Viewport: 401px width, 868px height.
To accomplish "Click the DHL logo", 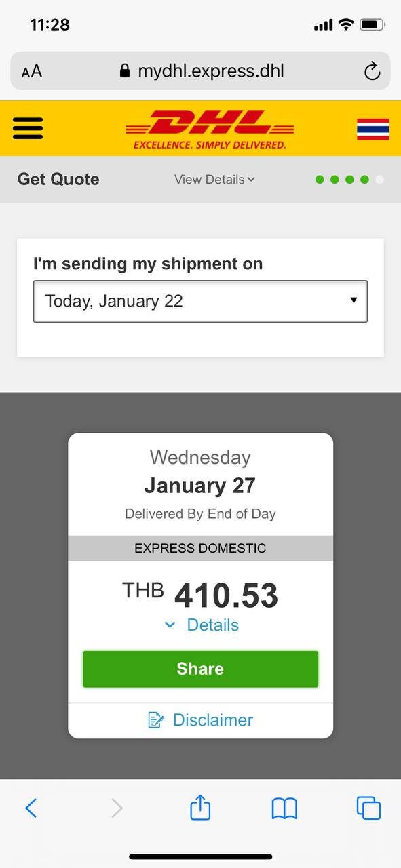I will click(x=210, y=129).
